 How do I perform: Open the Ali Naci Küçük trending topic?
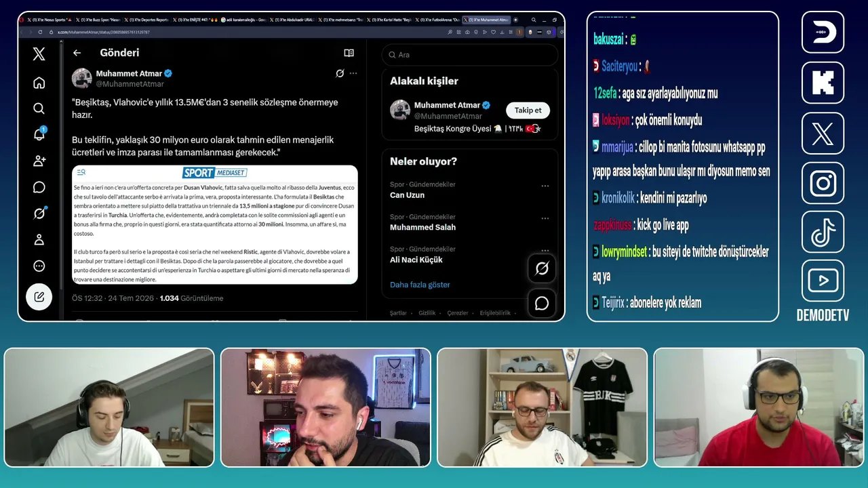[416, 260]
